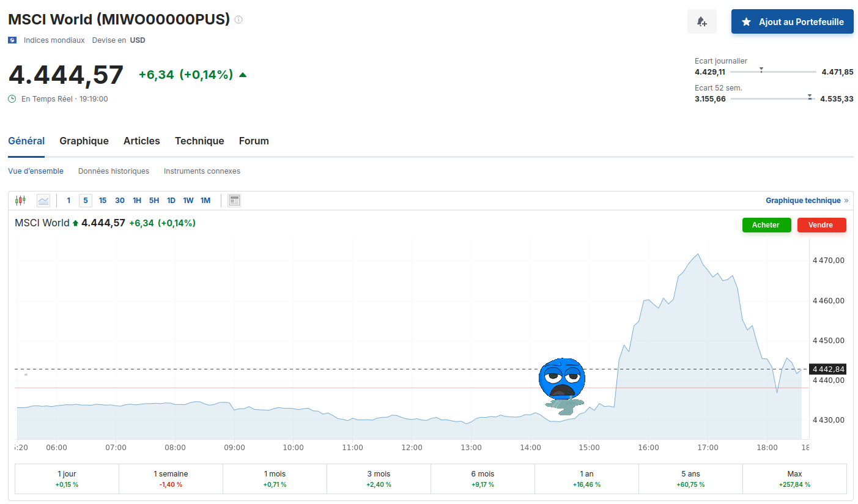Click the small green arrow in chart header

(75, 224)
